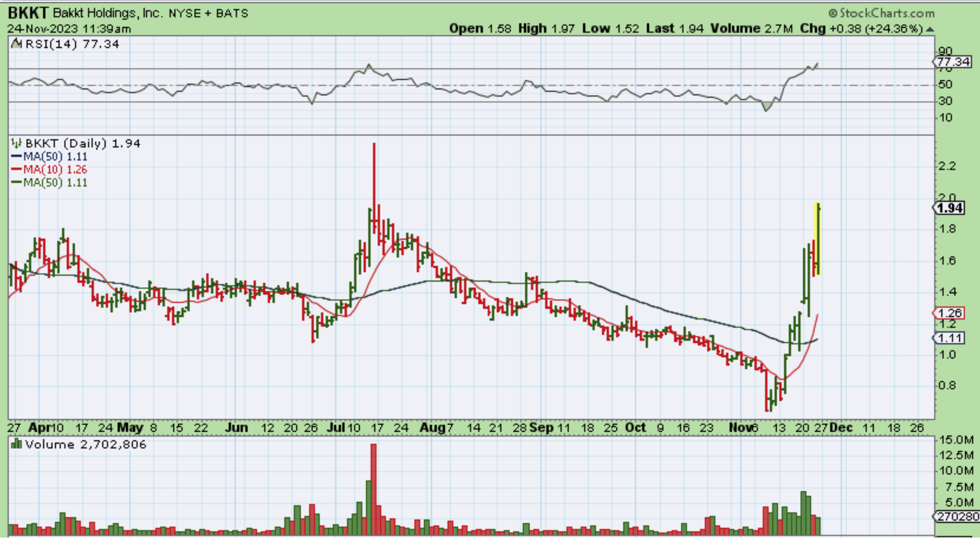Click the up arrow beside Chg percentage

click(930, 29)
